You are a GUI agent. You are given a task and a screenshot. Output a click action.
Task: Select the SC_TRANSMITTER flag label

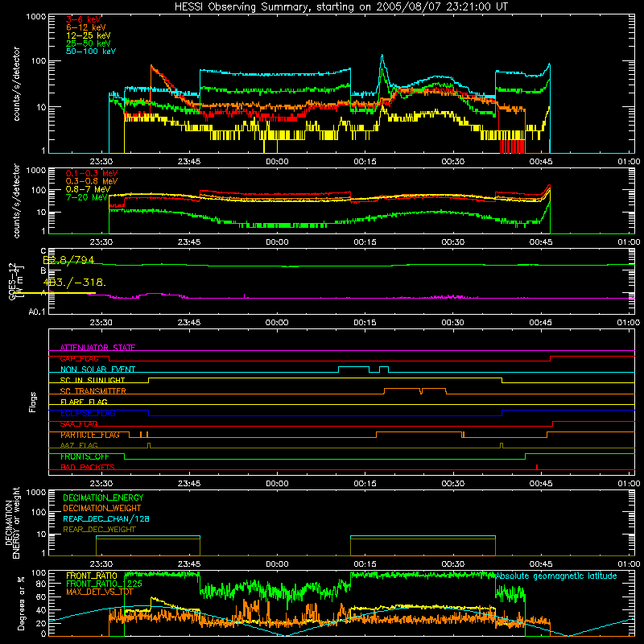[x=93, y=391]
